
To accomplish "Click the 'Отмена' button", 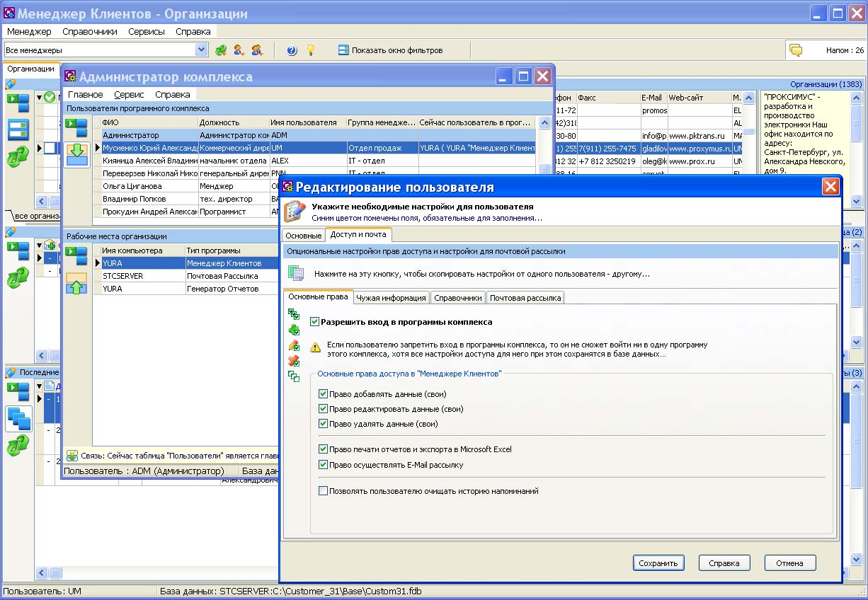I will pos(789,563).
